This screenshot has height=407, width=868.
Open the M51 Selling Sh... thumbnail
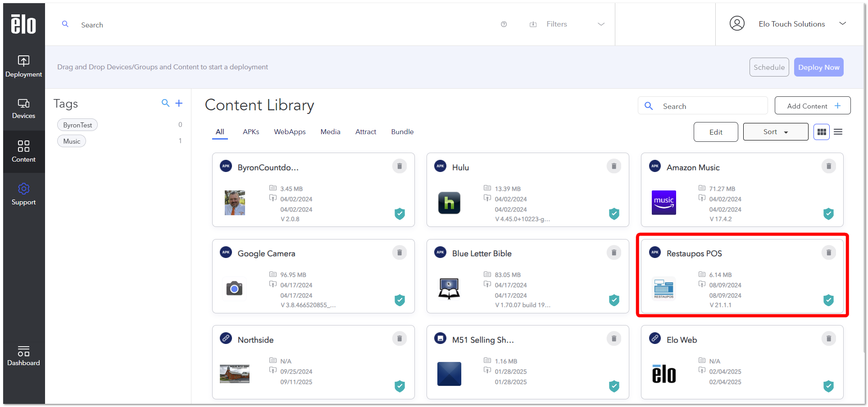(449, 374)
